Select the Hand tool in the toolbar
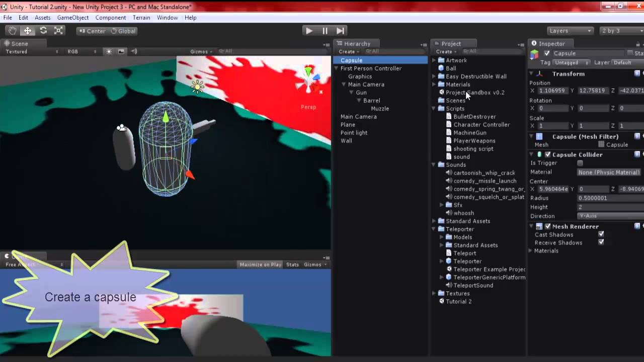This screenshot has width=644, height=362. pos(12,31)
